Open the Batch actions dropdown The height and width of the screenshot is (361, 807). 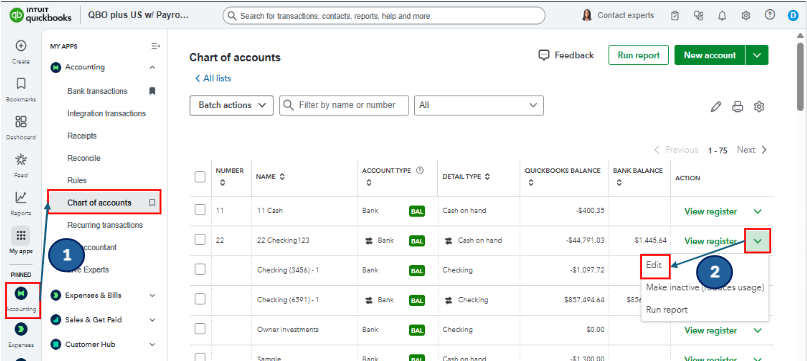232,105
